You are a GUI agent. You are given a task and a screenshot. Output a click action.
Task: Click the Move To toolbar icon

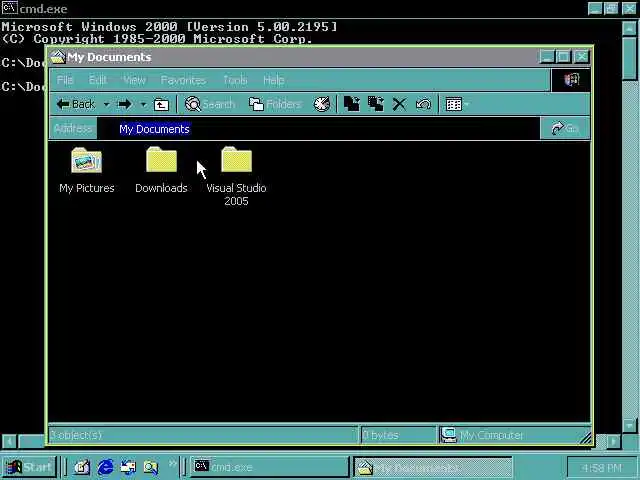(x=352, y=104)
